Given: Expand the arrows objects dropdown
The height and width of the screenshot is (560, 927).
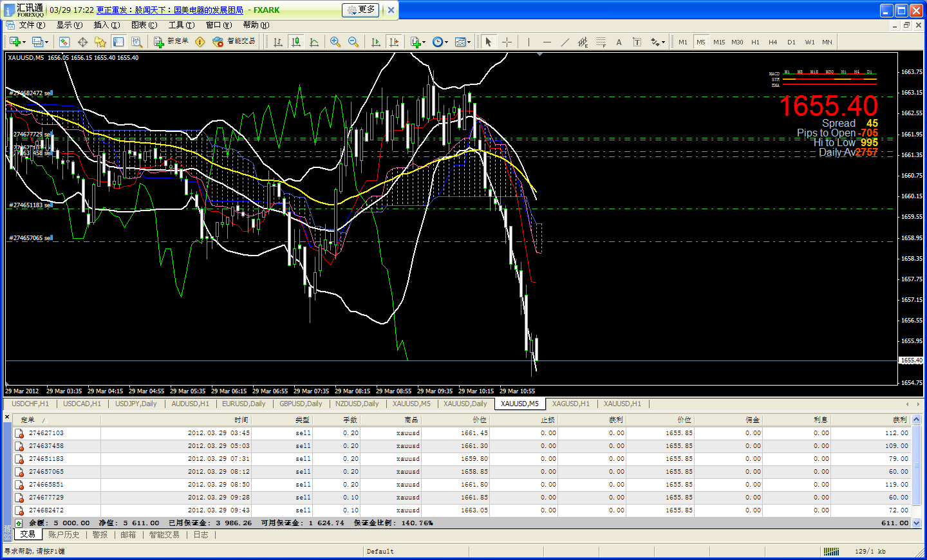Looking at the screenshot, I should 663,42.
